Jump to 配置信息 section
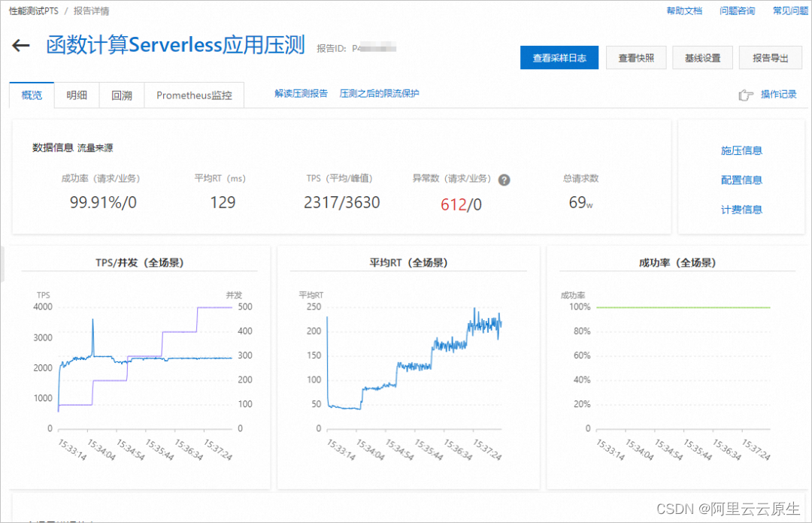The width and height of the screenshot is (812, 523). click(741, 180)
